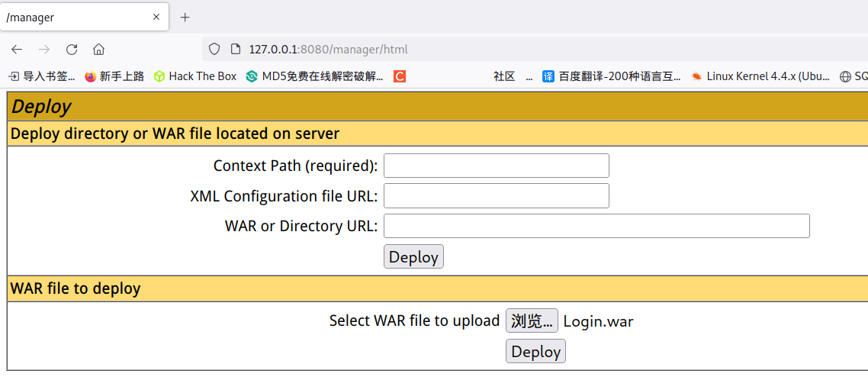Image resolution: width=868 pixels, height=380 pixels.
Task: Open the tracking protection shield icon
Action: (x=214, y=50)
